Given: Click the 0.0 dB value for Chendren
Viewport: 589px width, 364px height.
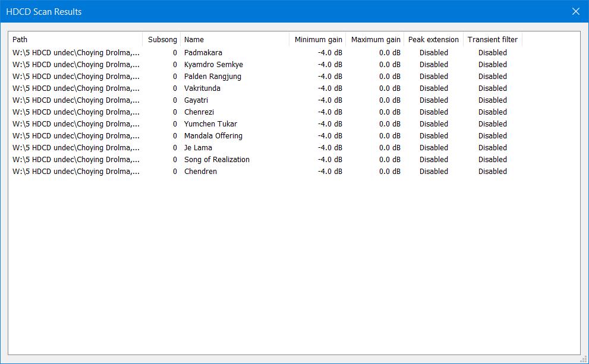Looking at the screenshot, I should pyautogui.click(x=389, y=172).
